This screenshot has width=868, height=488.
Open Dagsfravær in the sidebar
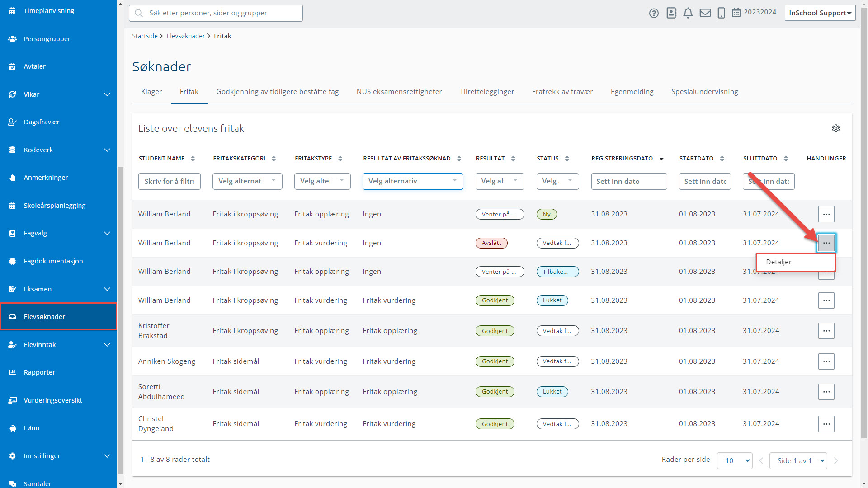[x=58, y=122]
